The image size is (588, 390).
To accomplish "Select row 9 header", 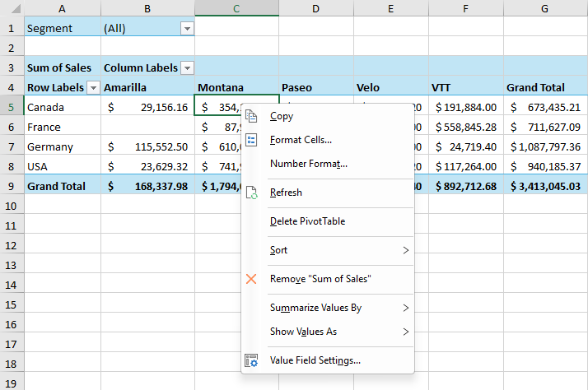I will [12, 187].
